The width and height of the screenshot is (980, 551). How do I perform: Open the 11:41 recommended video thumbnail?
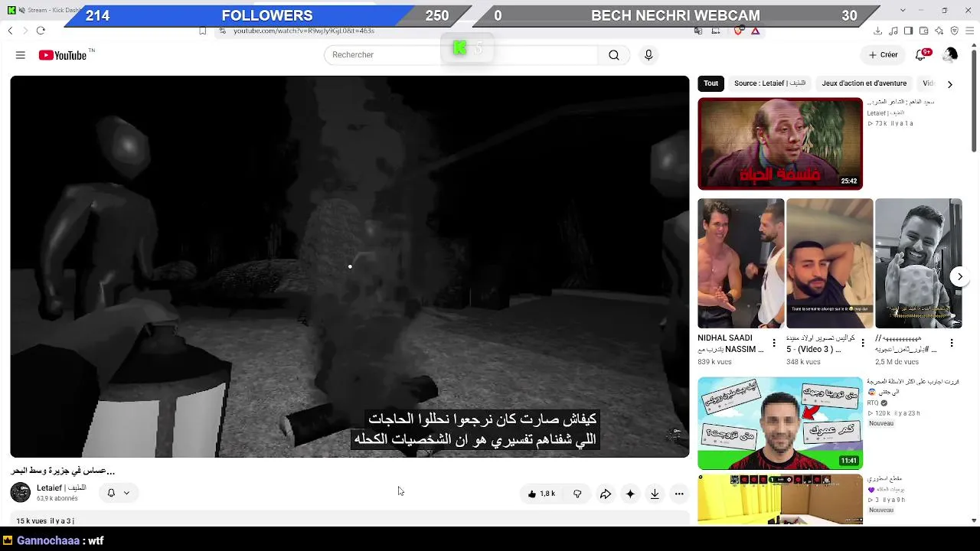pyautogui.click(x=780, y=423)
